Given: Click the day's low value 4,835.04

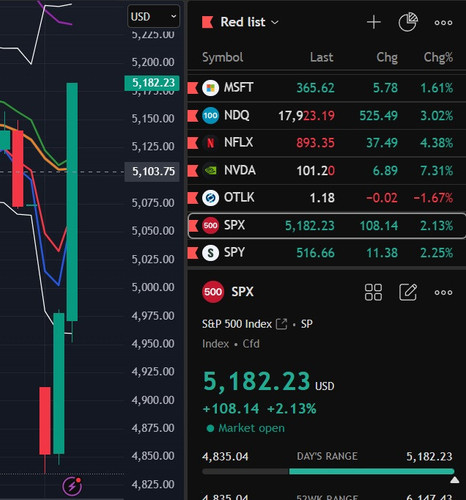Looking at the screenshot, I should (x=225, y=456).
